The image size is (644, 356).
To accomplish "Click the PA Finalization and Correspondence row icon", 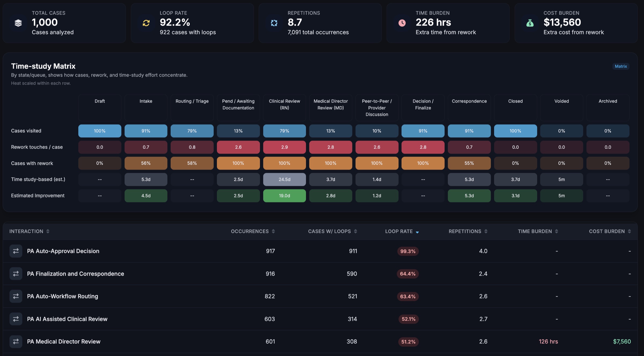I will [16, 274].
